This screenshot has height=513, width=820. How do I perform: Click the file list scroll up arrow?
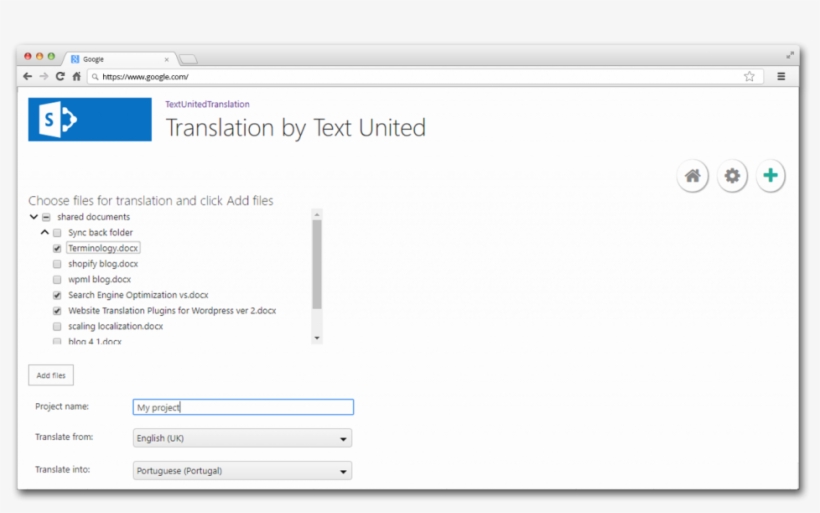click(x=317, y=214)
